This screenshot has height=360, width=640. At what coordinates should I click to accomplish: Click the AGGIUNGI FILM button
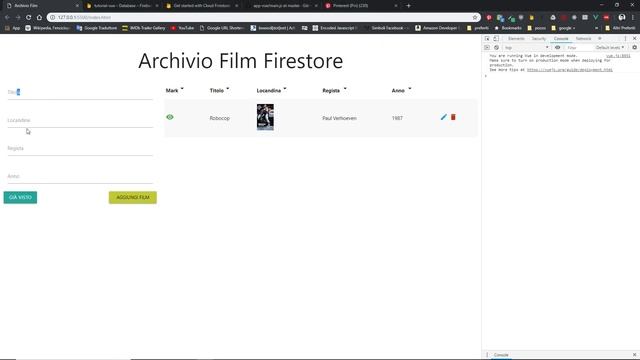point(133,198)
